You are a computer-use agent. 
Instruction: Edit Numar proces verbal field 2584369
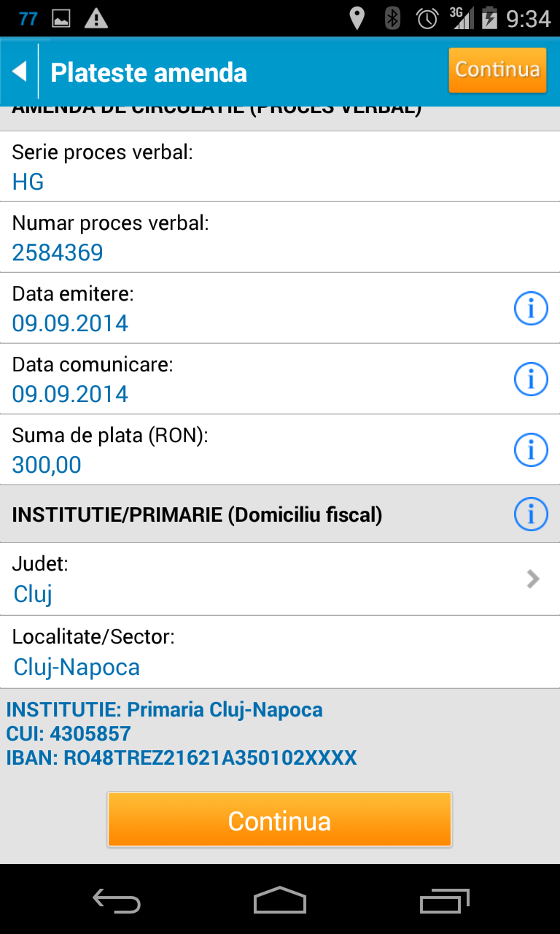click(58, 252)
